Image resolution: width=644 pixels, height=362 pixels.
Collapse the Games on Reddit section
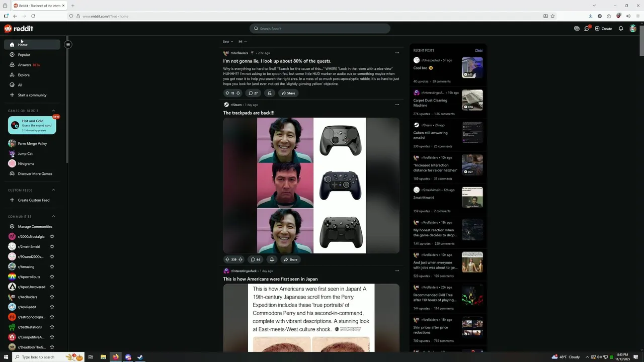[53, 111]
